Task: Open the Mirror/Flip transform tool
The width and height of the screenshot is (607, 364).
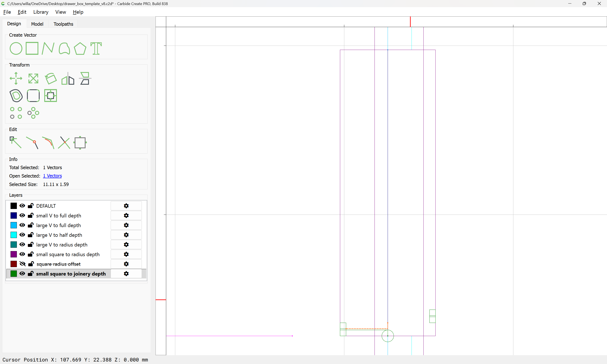Action: pyautogui.click(x=68, y=79)
